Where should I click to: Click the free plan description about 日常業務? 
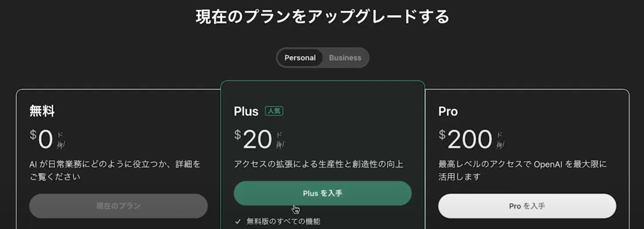tap(115, 170)
